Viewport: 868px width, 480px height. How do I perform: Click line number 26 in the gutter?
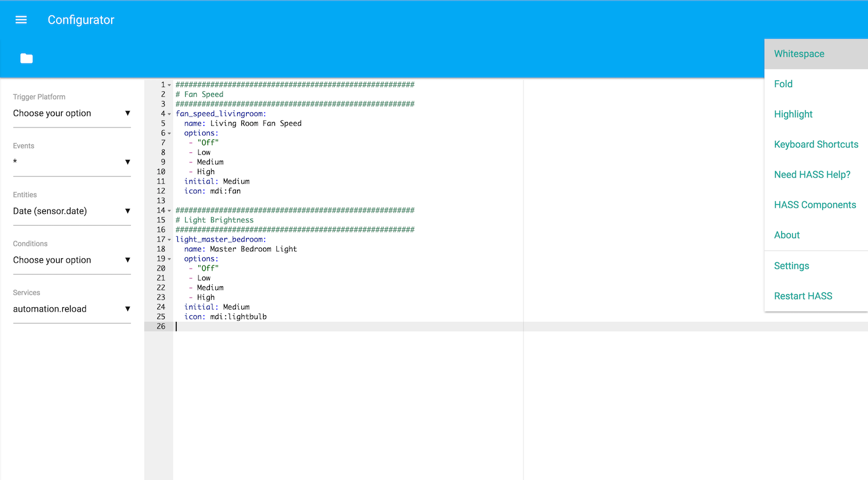(x=160, y=326)
